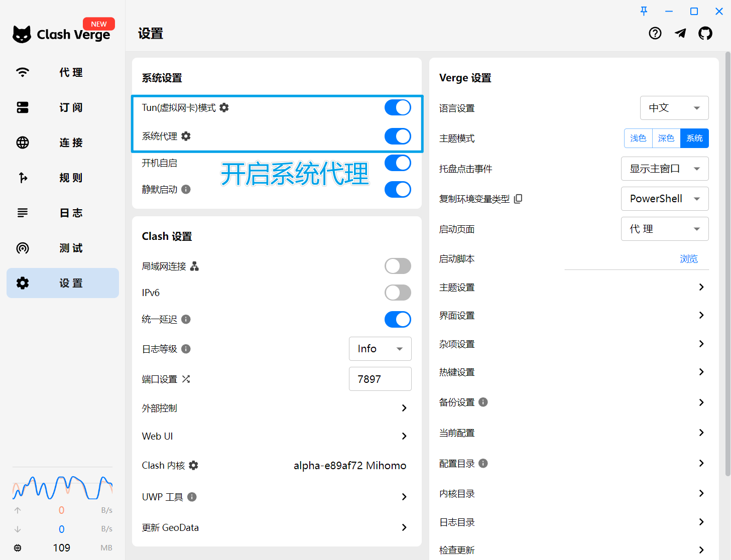Open the help question-mark icon
Screen dimensions: 731x560
point(655,33)
